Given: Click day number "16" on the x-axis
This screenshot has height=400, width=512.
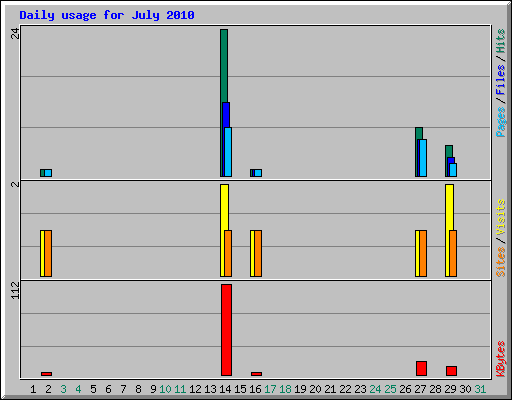Looking at the screenshot, I should point(255,389).
